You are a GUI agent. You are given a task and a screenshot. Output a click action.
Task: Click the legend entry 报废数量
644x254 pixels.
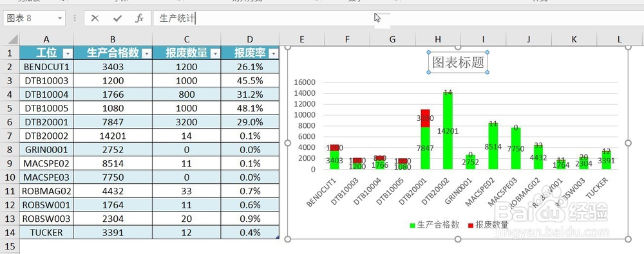tap(492, 225)
